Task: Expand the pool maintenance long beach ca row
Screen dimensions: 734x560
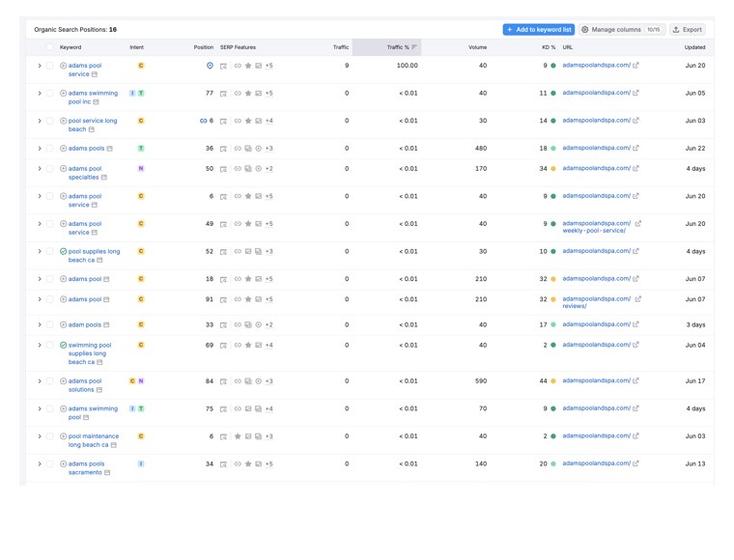Action: point(40,436)
